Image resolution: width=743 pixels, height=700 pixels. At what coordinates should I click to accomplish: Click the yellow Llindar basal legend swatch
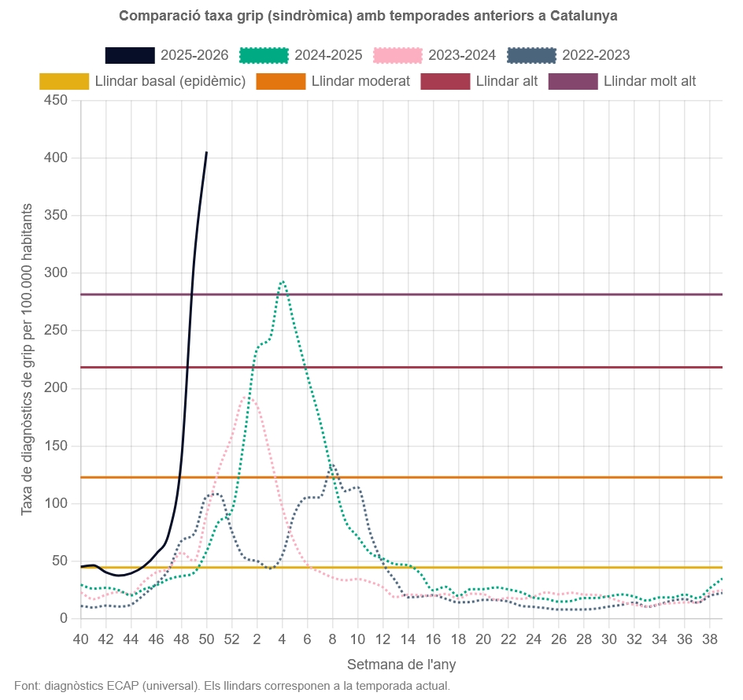pyautogui.click(x=62, y=80)
